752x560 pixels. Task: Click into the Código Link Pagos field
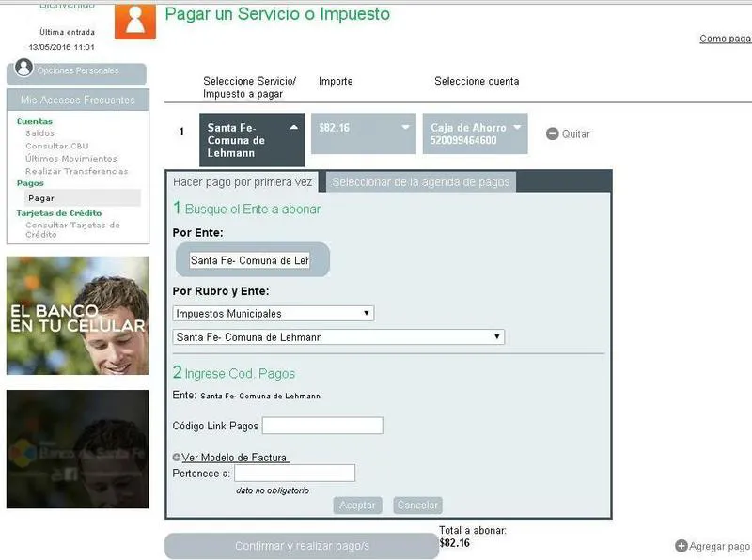321,427
